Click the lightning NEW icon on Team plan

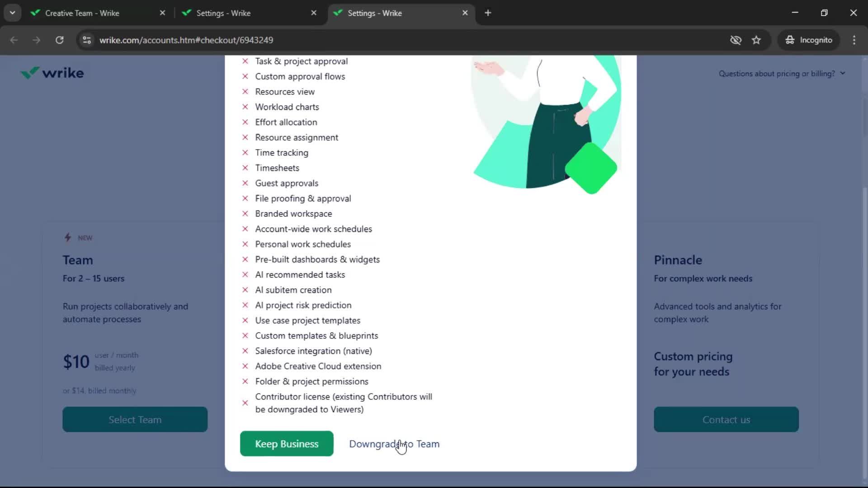pyautogui.click(x=68, y=237)
